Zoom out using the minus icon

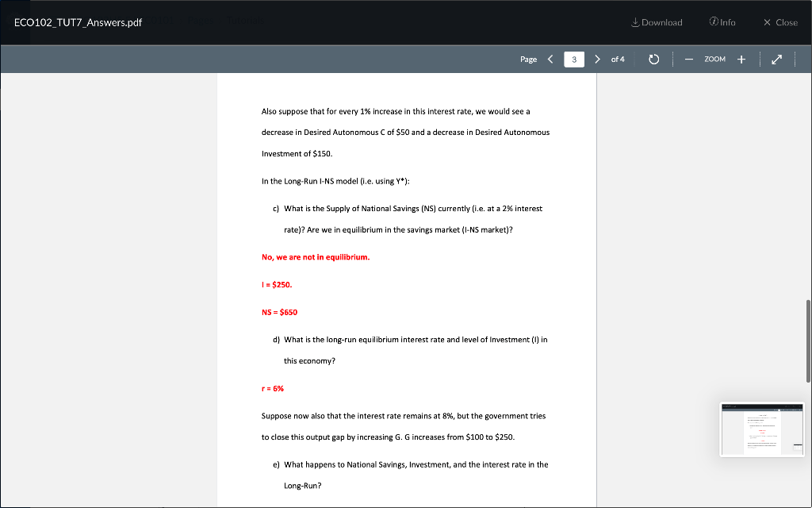point(689,59)
